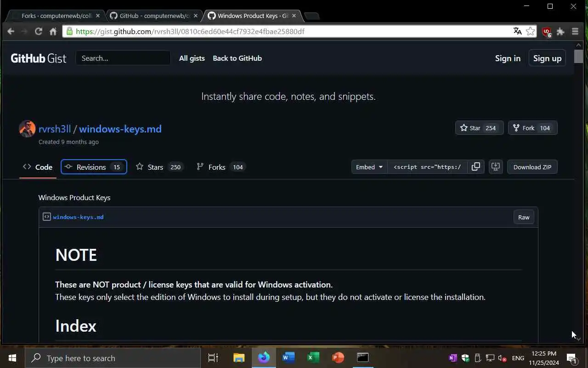Open the Stars tab
This screenshot has height=368, width=588.
(x=159, y=167)
